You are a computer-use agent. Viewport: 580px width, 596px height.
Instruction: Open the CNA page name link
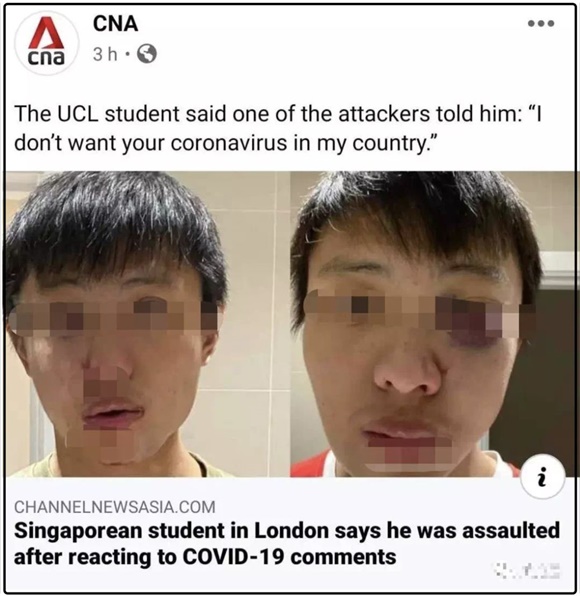(115, 24)
